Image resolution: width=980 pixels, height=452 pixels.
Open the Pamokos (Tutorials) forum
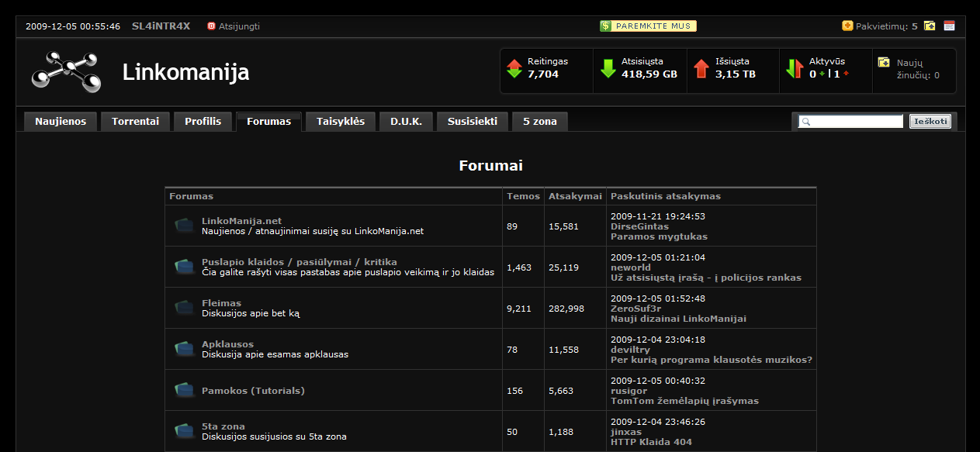(253, 391)
